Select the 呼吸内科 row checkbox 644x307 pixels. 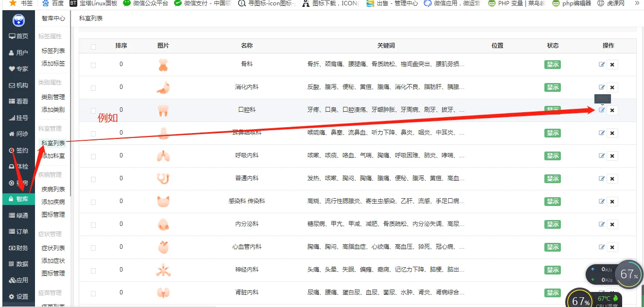93,156
